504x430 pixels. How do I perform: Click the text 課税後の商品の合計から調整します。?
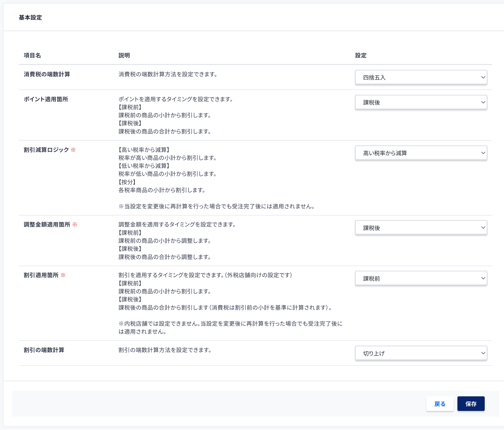165,257
